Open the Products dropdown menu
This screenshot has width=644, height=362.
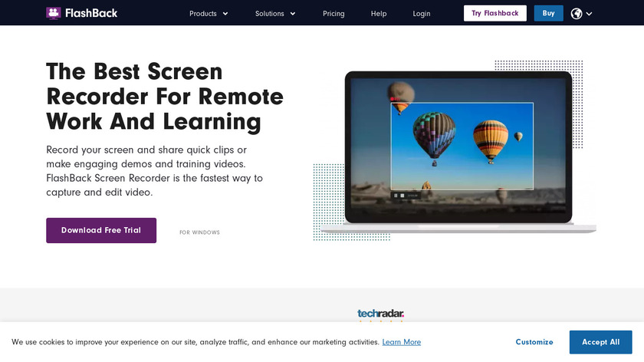click(x=209, y=14)
